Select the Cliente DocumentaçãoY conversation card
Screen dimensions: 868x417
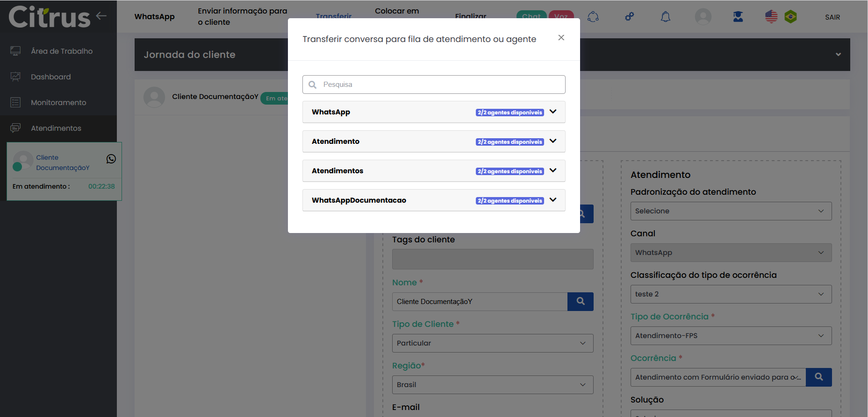64,171
